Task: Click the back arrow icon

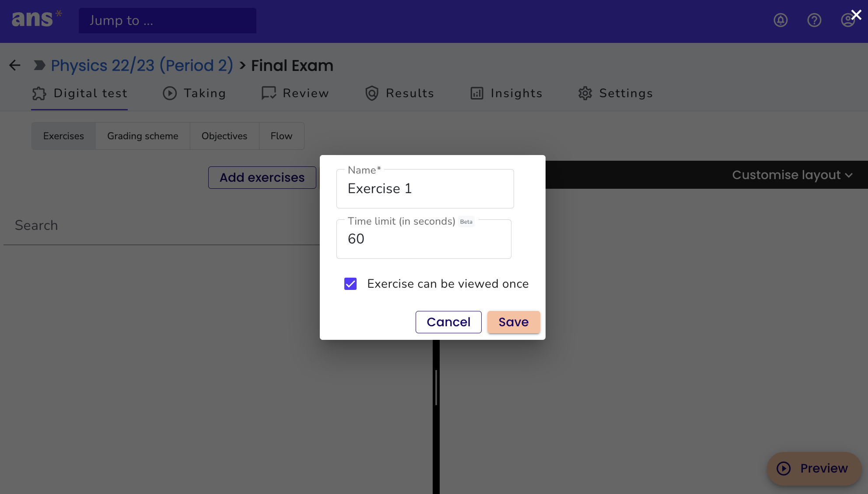Action: click(15, 65)
